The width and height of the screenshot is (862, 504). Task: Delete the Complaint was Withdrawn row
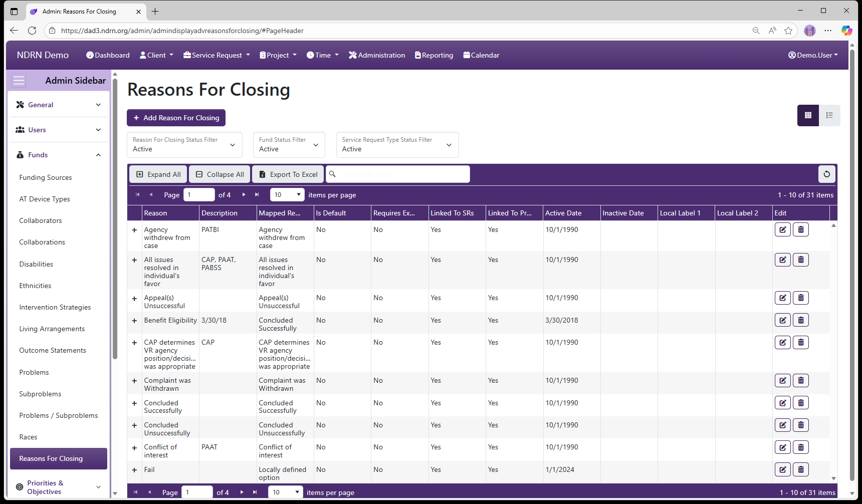800,381
